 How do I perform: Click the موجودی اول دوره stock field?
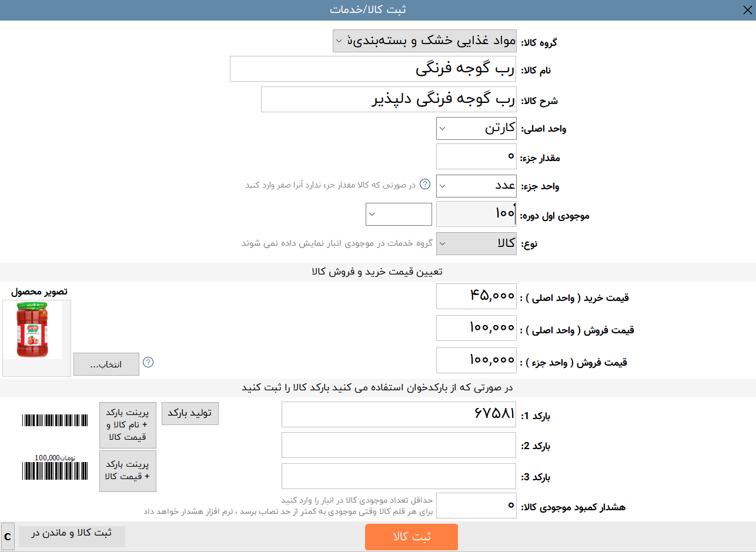pyautogui.click(x=476, y=214)
